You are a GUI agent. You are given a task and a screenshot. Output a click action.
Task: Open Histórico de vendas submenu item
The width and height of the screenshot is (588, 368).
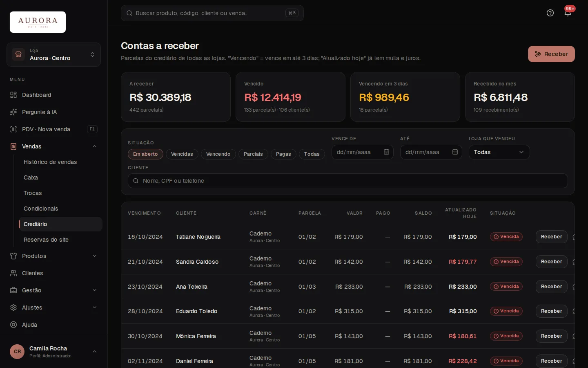click(50, 162)
